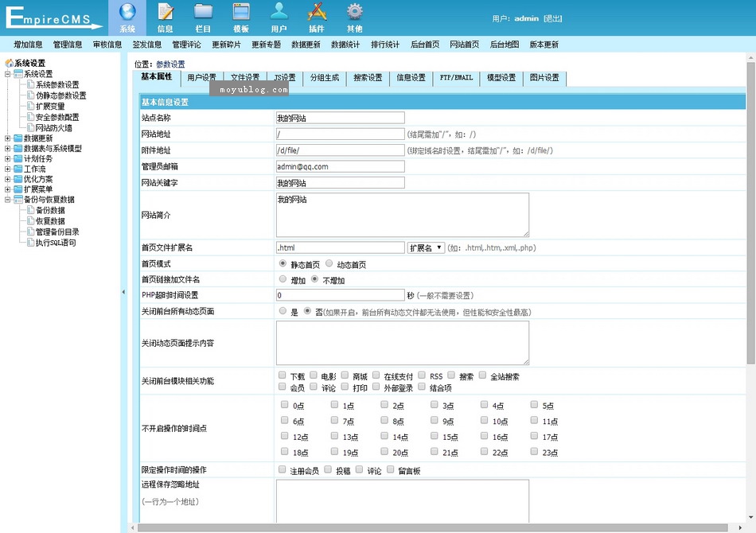Screen dimensions: 756x533
Task: Click page icon beside 系统参数设置
Action: click(x=31, y=84)
